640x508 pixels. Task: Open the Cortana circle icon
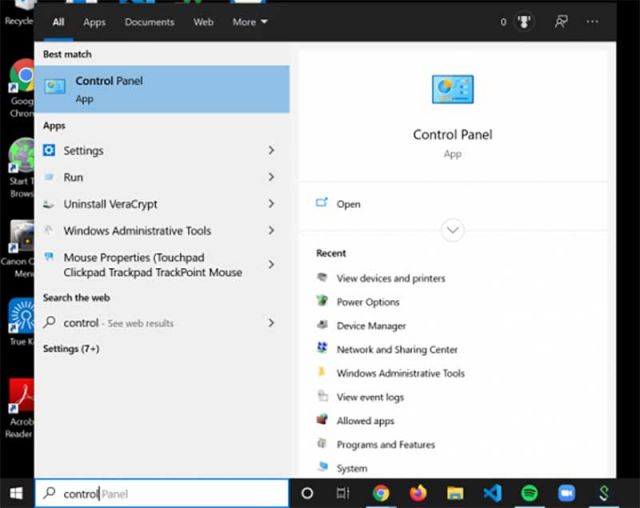pos(307,493)
